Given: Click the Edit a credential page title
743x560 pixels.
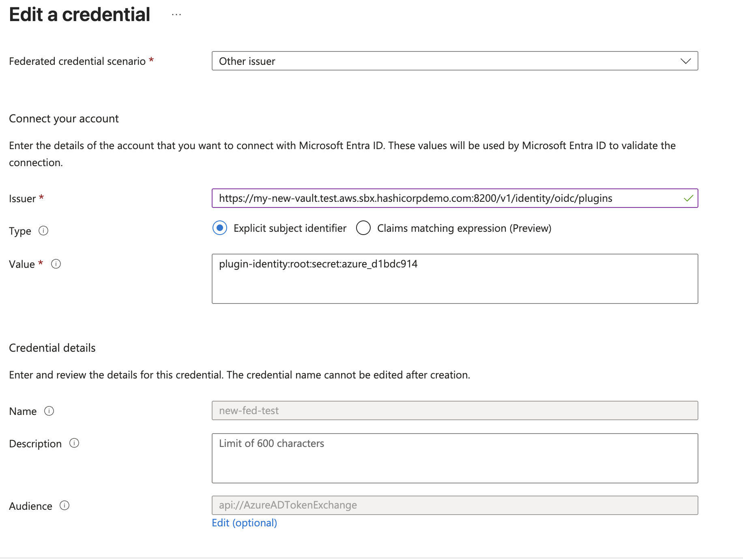Looking at the screenshot, I should (79, 15).
